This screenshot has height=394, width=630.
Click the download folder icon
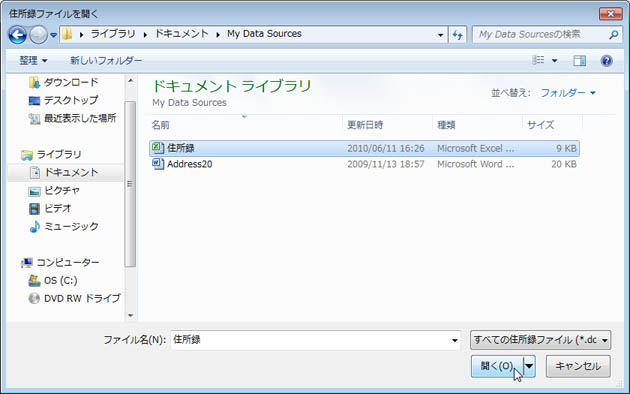point(35,82)
